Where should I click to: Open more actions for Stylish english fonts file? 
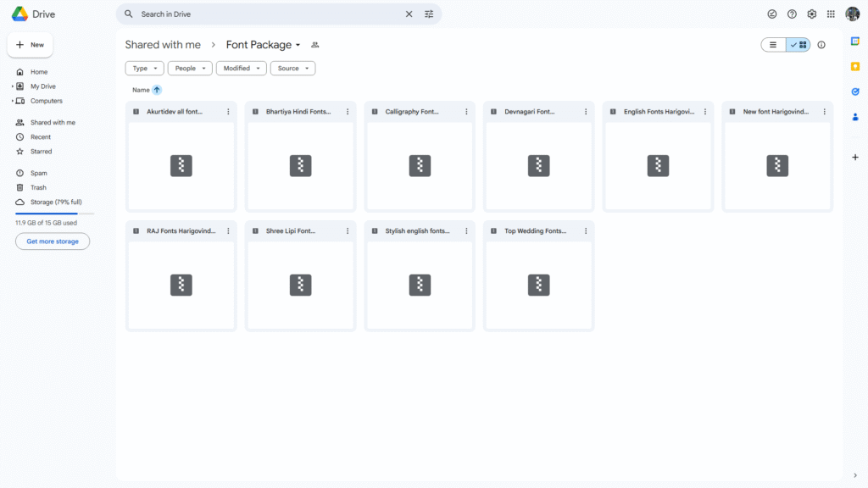point(467,231)
